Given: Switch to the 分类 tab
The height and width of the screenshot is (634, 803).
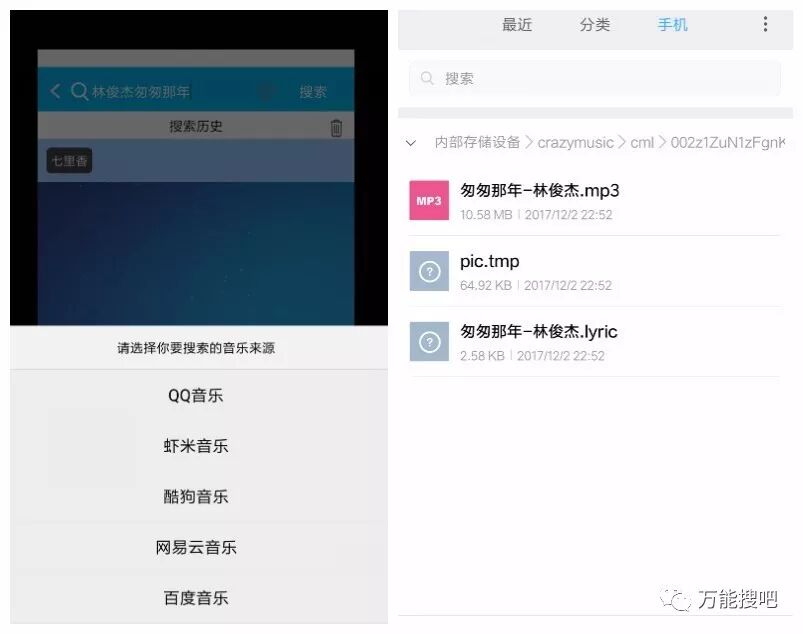Looking at the screenshot, I should tap(595, 24).
